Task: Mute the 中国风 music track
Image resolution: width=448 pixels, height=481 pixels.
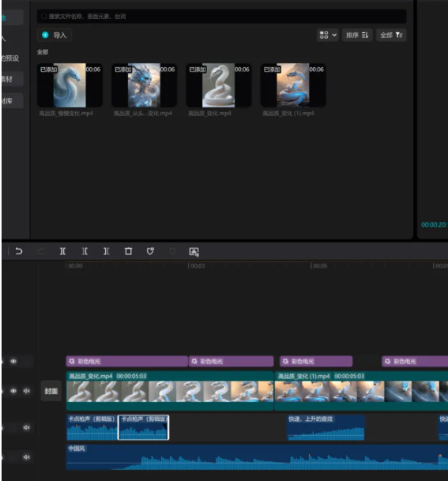Action: (27, 457)
